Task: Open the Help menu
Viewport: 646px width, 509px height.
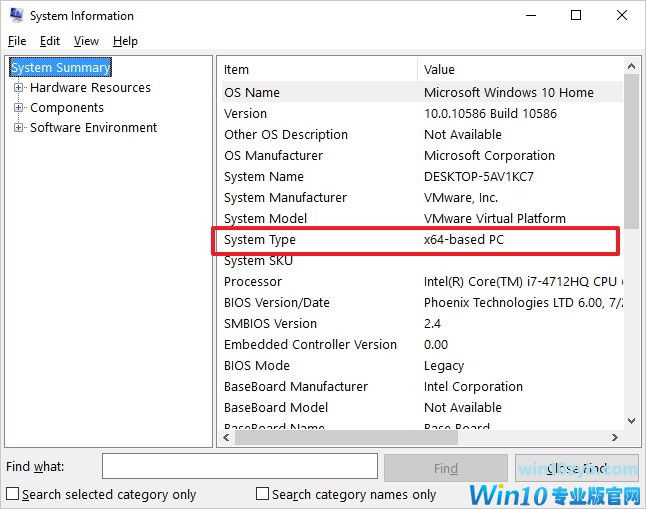Action: (x=125, y=41)
